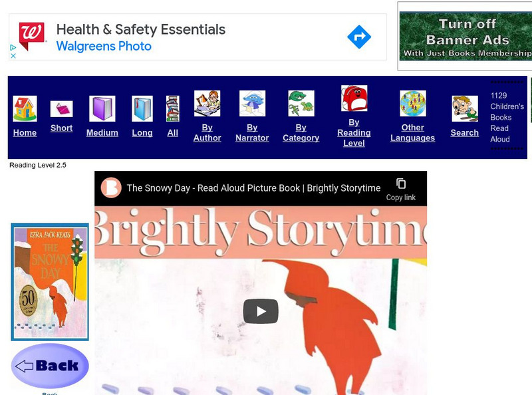Click By Reading Level backpack icon

354,98
